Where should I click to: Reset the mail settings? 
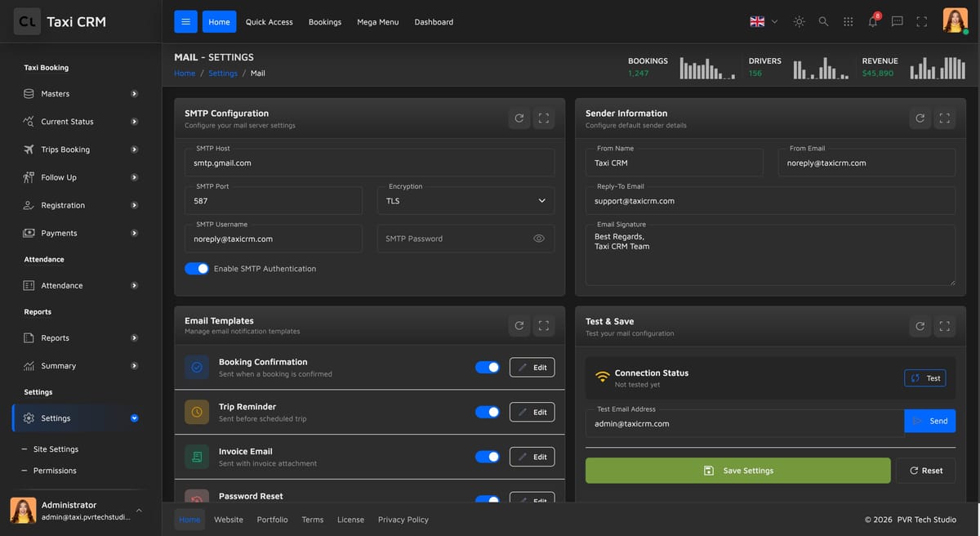point(925,471)
